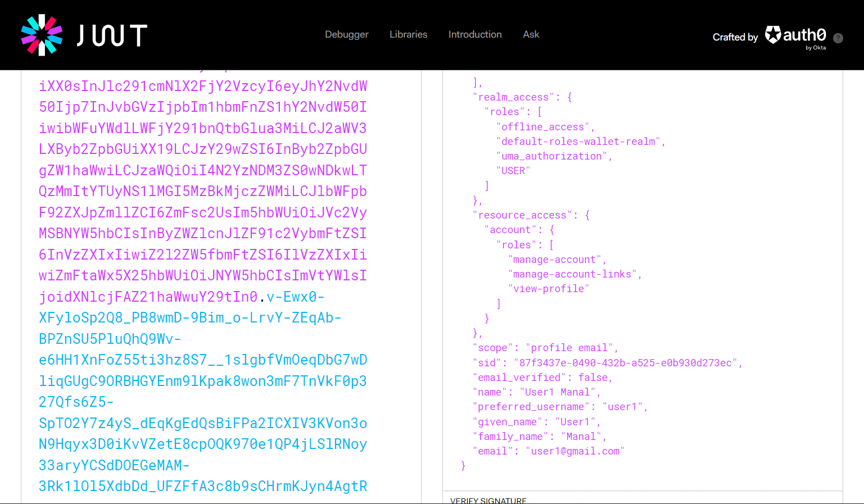Image resolution: width=864 pixels, height=504 pixels.
Task: Click inside the encoded JWT token field
Action: (202, 253)
